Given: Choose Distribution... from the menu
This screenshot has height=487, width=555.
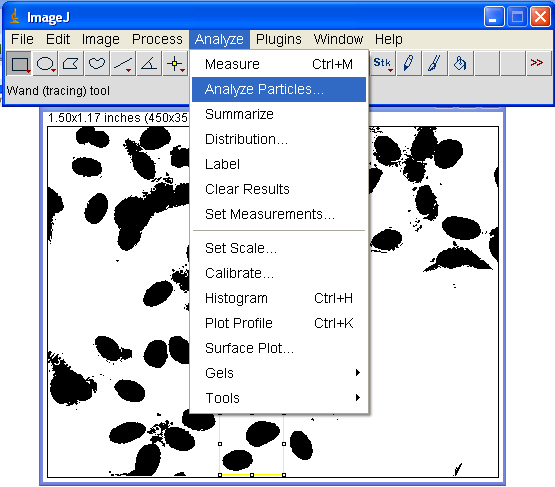Looking at the screenshot, I should coord(279,139).
